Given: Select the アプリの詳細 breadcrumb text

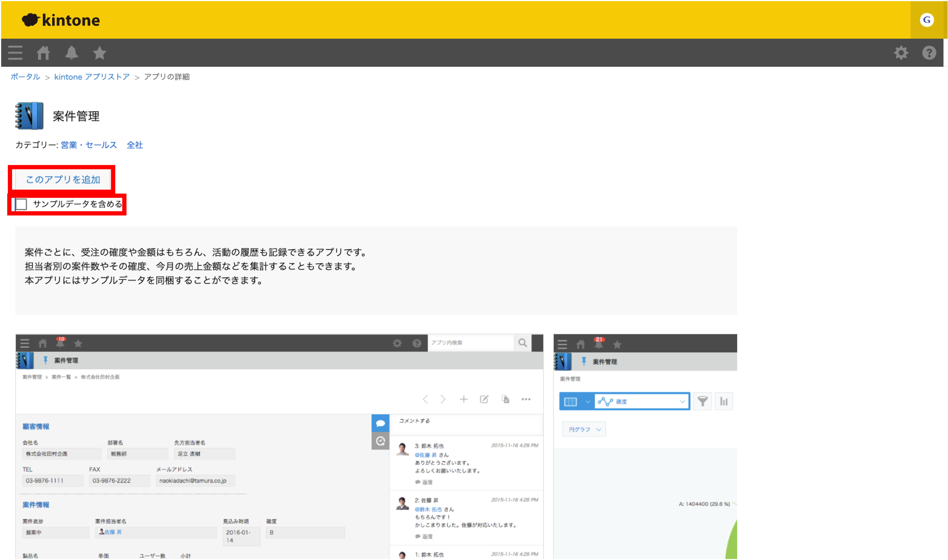Looking at the screenshot, I should (x=166, y=77).
